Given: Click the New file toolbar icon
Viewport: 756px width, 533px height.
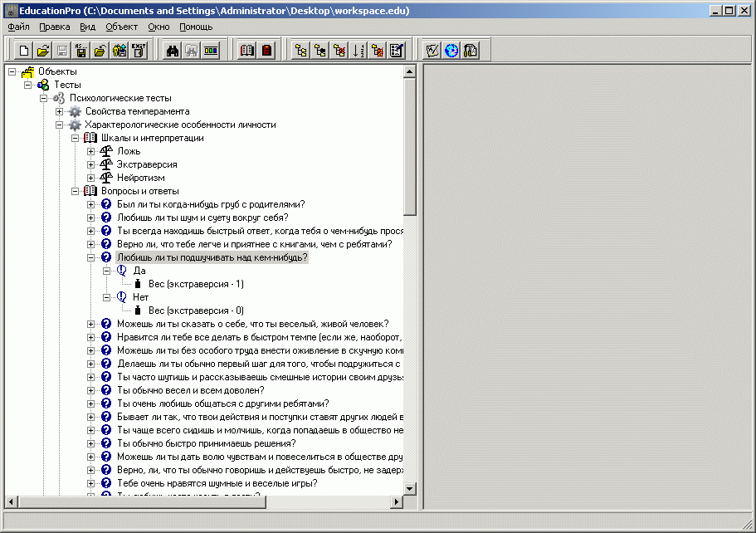Looking at the screenshot, I should tap(23, 51).
